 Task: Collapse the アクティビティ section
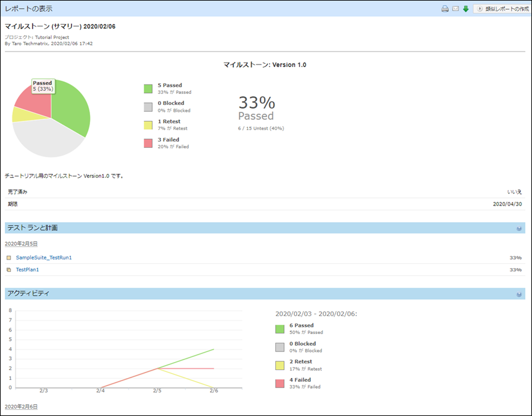coord(519,294)
